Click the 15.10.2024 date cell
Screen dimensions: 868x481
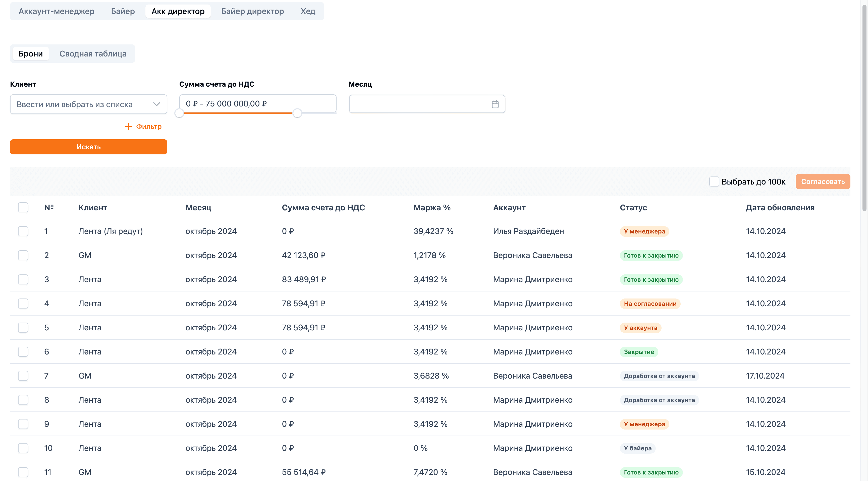pyautogui.click(x=766, y=472)
